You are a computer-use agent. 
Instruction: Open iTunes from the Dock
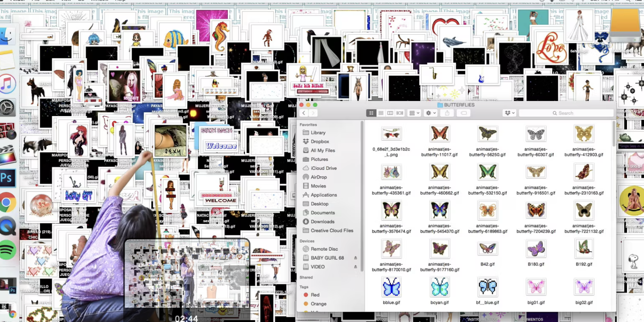pos(7,84)
